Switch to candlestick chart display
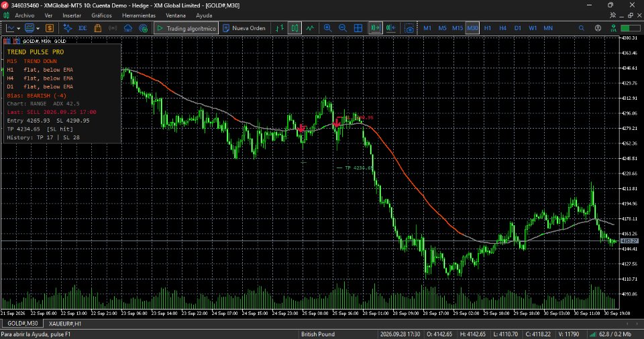 295,28
